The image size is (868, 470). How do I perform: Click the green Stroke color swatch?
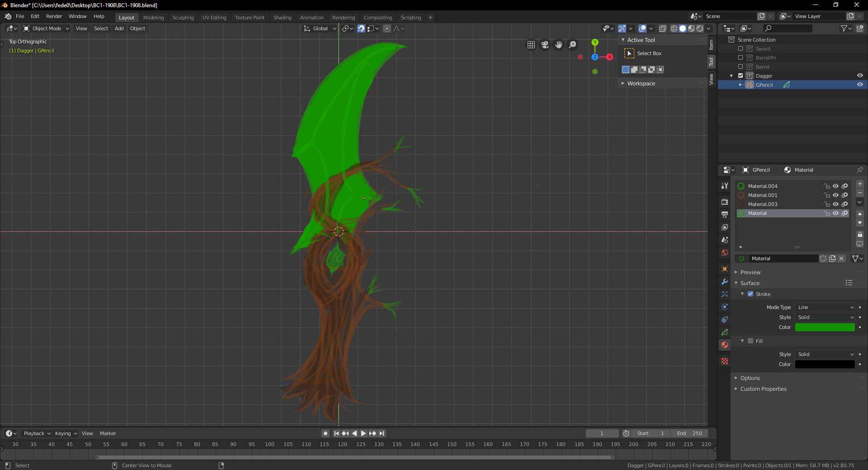click(x=825, y=327)
